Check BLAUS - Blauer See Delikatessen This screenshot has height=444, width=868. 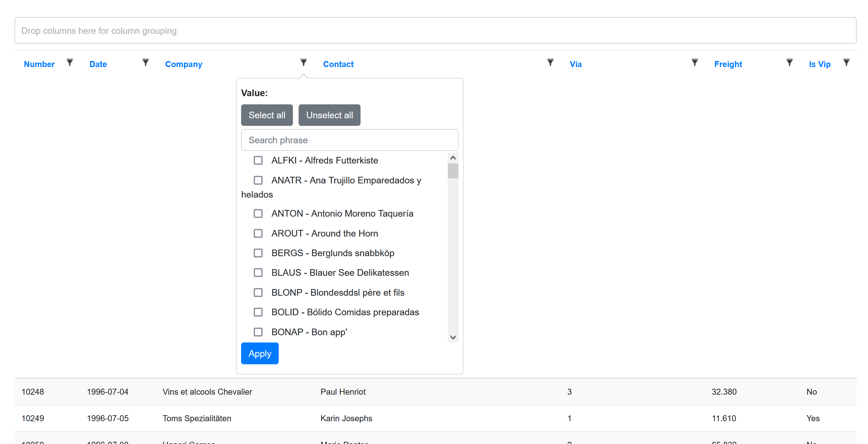click(258, 273)
